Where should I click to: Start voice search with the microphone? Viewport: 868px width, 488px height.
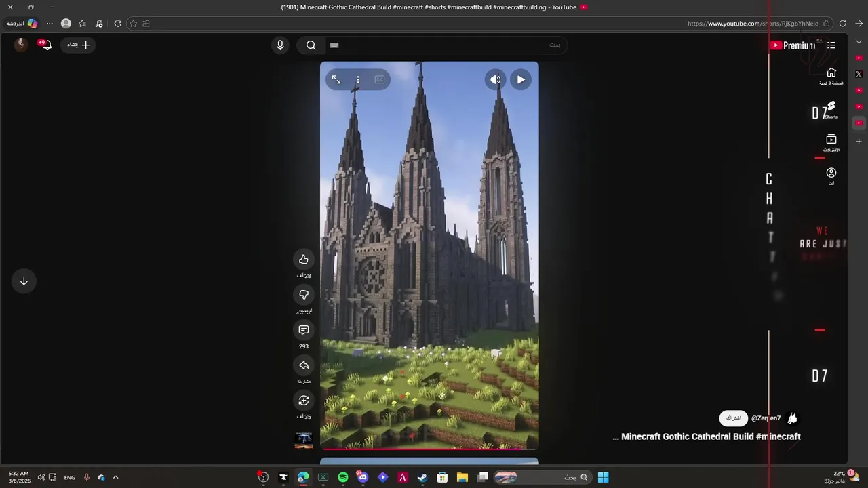[x=280, y=45]
